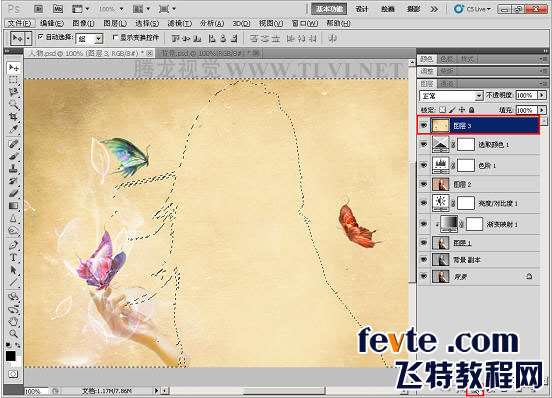Click the opacity (不透明度) value field

coord(527,95)
